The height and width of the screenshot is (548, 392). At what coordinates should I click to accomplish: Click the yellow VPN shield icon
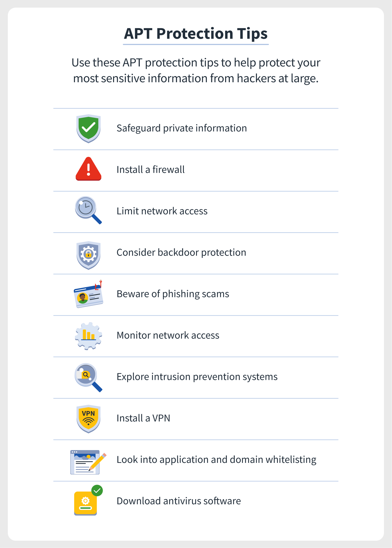(x=89, y=419)
